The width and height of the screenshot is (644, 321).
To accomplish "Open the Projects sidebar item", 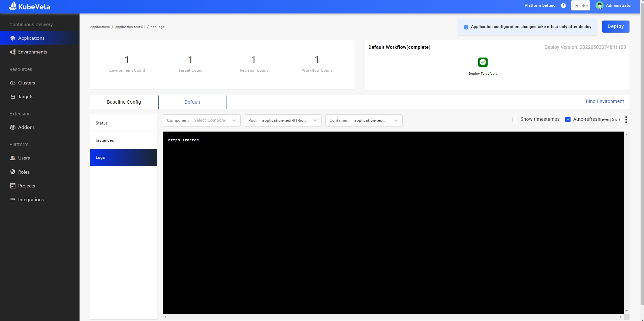I will 26,186.
